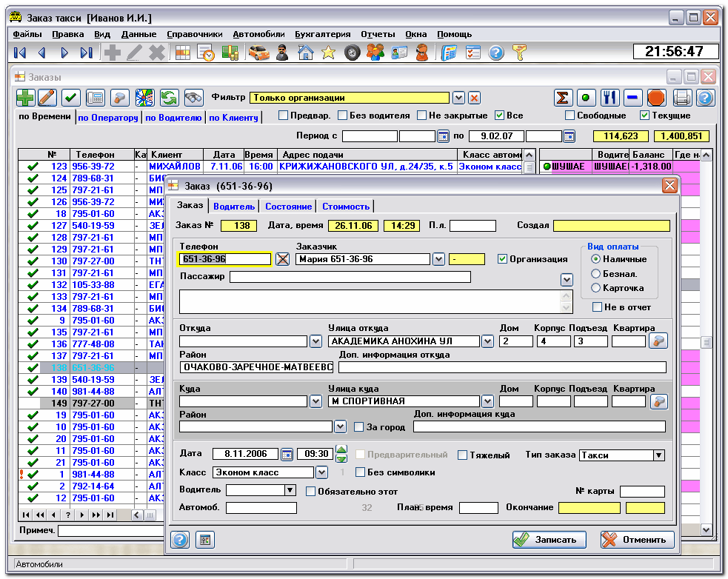This screenshot has height=579, width=728.
Task: Click the printer icon in orders toolbar
Action: [x=681, y=98]
